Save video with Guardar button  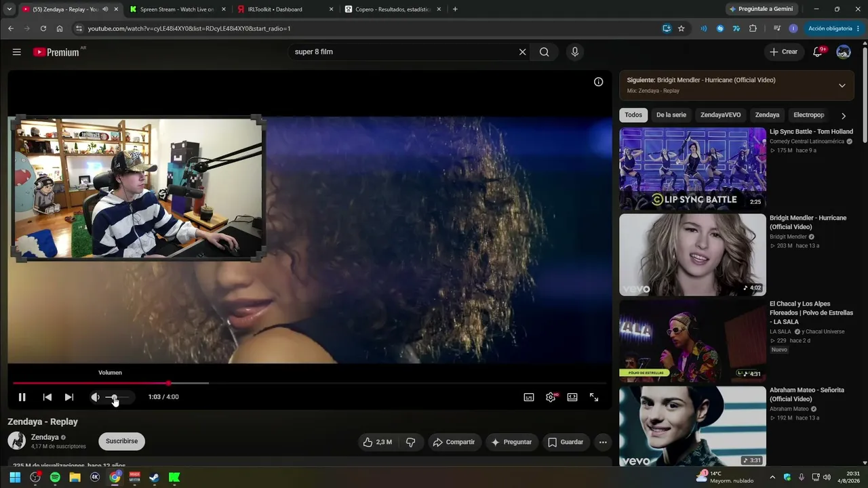click(566, 442)
